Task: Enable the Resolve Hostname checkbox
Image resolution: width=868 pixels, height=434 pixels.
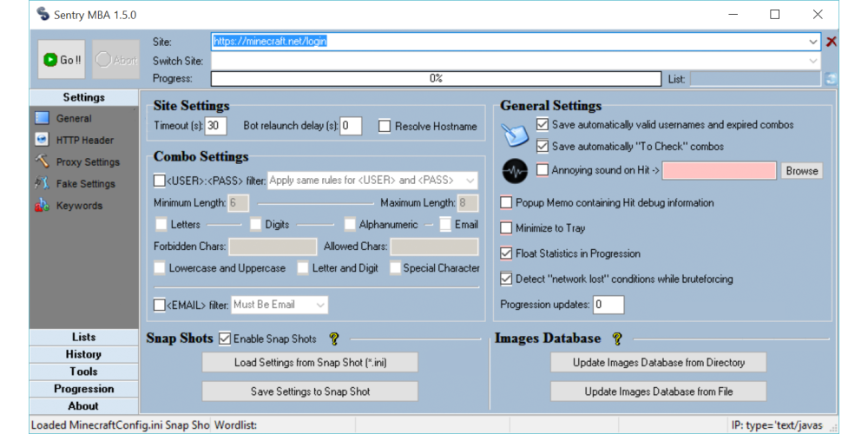Action: [x=385, y=127]
